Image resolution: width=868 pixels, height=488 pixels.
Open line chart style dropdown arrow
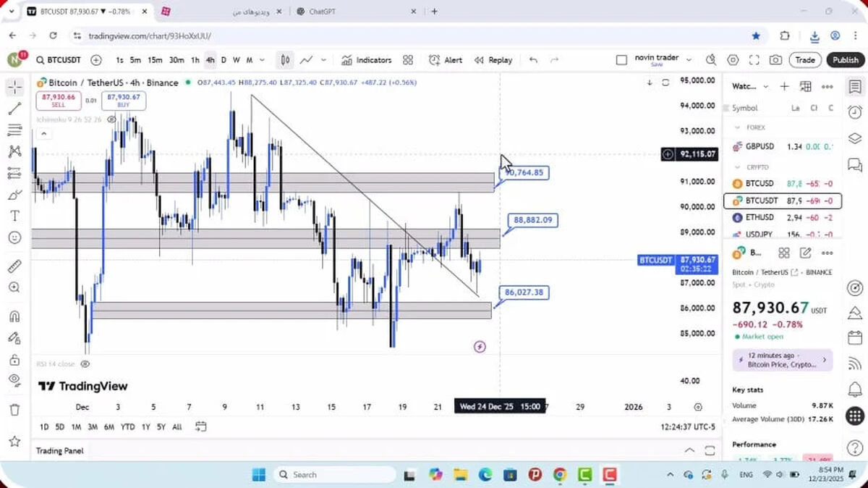click(x=323, y=60)
